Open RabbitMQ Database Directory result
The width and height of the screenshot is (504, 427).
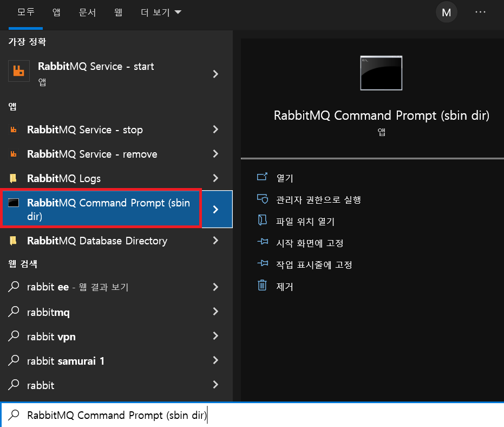pos(101,241)
